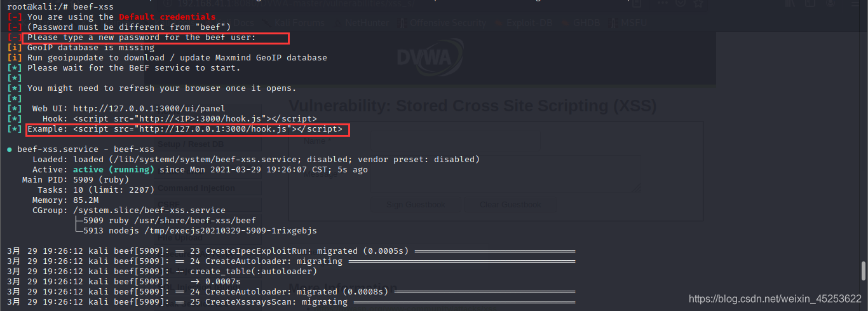Open the Web UI URL http://127.0.0.1:3000/ui/panel

(149, 108)
